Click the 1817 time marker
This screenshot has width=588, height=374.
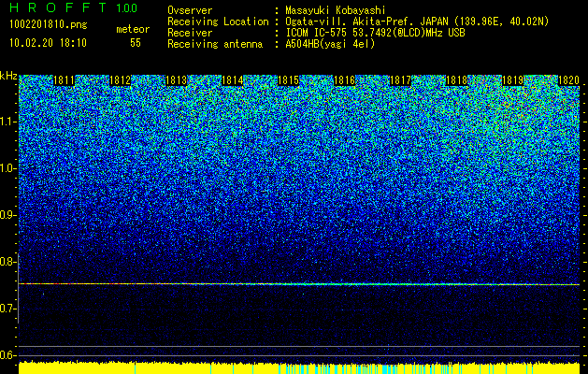(x=400, y=80)
